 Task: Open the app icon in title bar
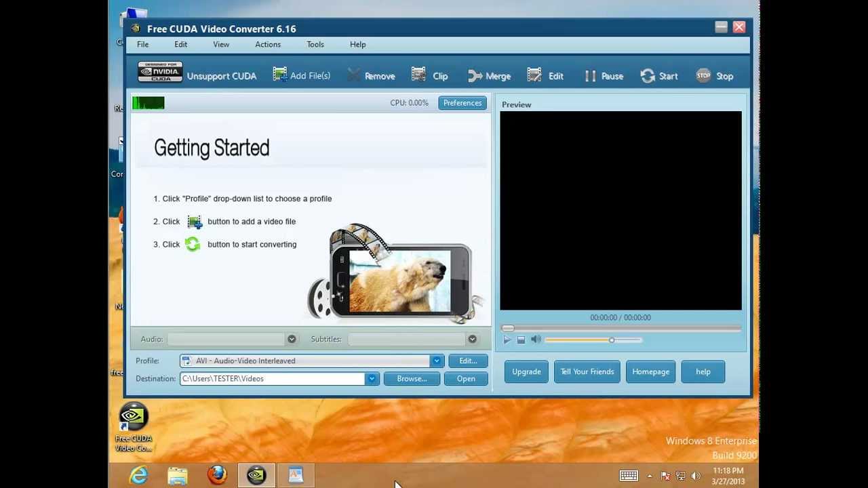pos(136,28)
